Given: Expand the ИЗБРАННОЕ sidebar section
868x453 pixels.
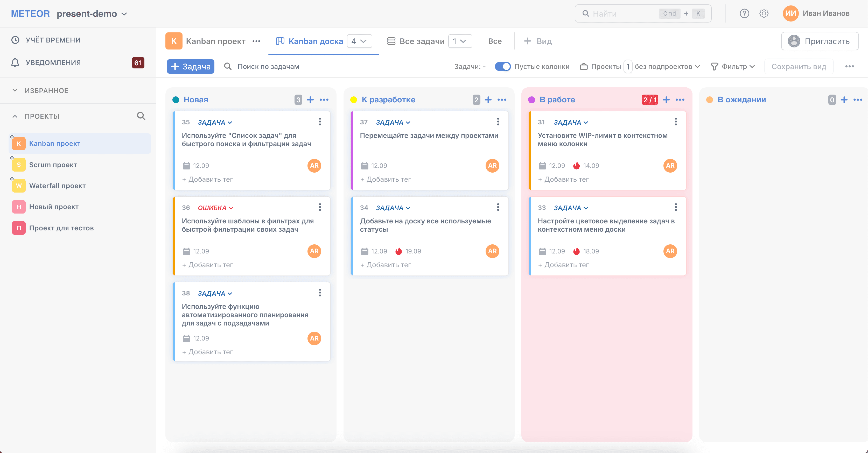Looking at the screenshot, I should click(x=15, y=90).
